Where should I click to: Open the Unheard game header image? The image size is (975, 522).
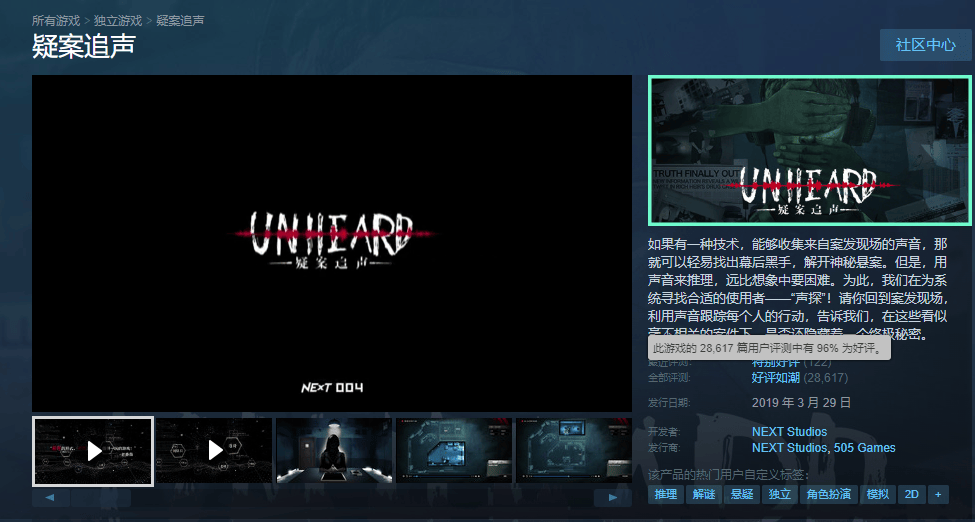coord(810,150)
